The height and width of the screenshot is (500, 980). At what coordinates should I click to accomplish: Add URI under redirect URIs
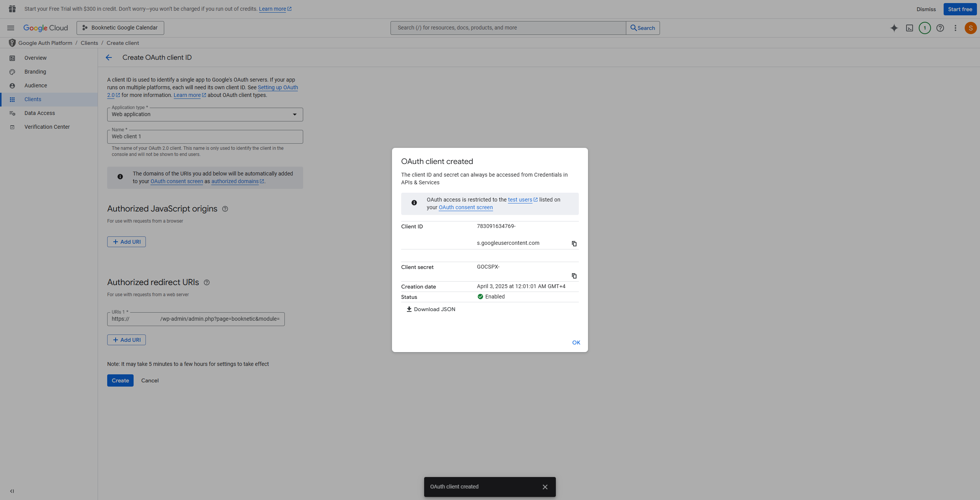pyautogui.click(x=126, y=340)
